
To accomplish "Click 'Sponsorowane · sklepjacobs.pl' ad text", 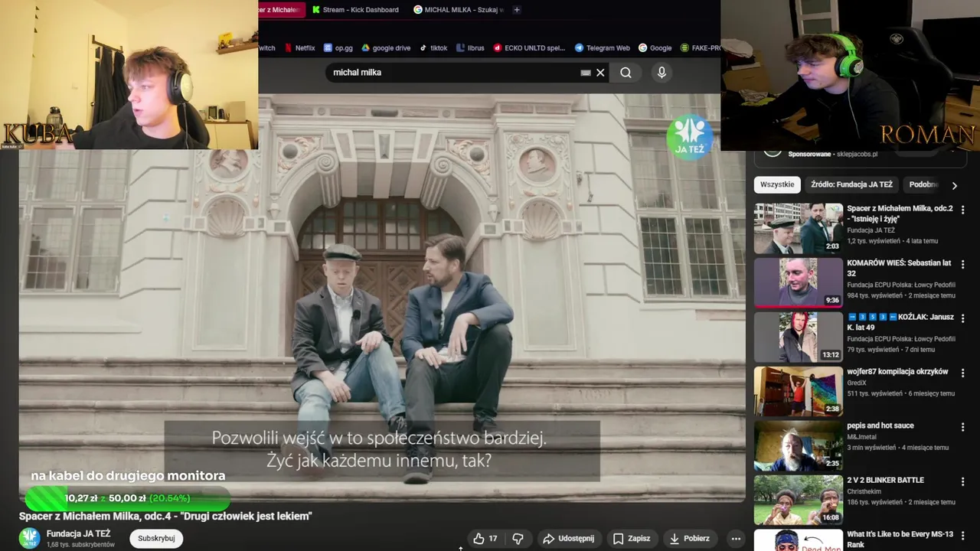I will (x=832, y=155).
